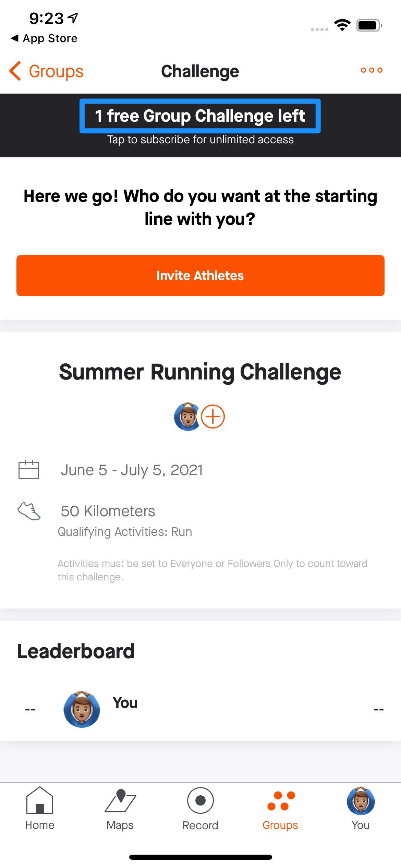Tap '1 free Group Challenge left' banner
Screen dimensions: 401x868
[200, 116]
